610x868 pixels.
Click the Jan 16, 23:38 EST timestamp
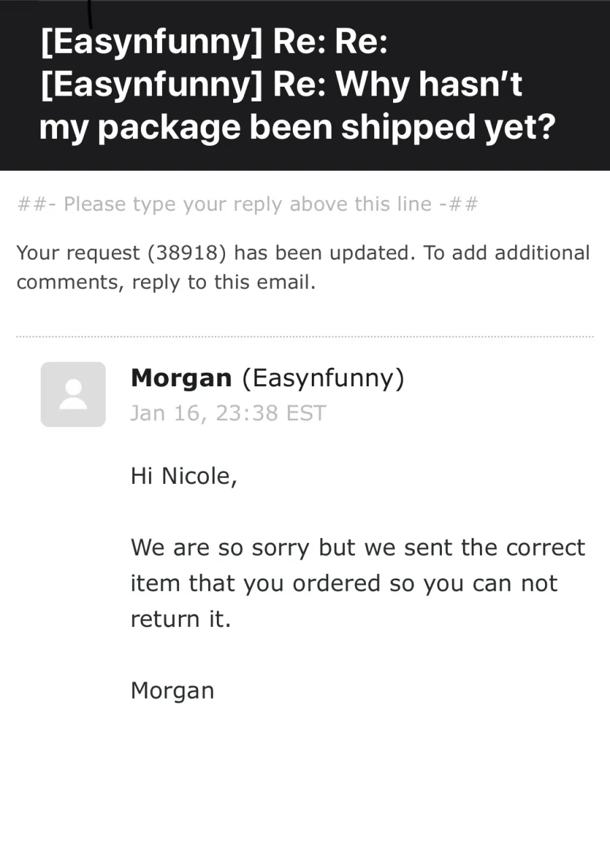pos(228,413)
